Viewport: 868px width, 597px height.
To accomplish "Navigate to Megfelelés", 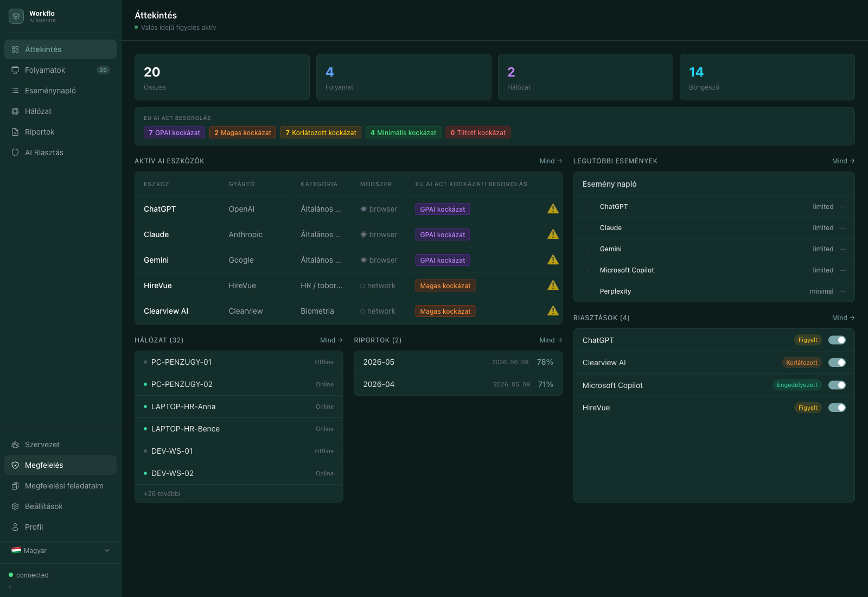I will pyautogui.click(x=60, y=465).
